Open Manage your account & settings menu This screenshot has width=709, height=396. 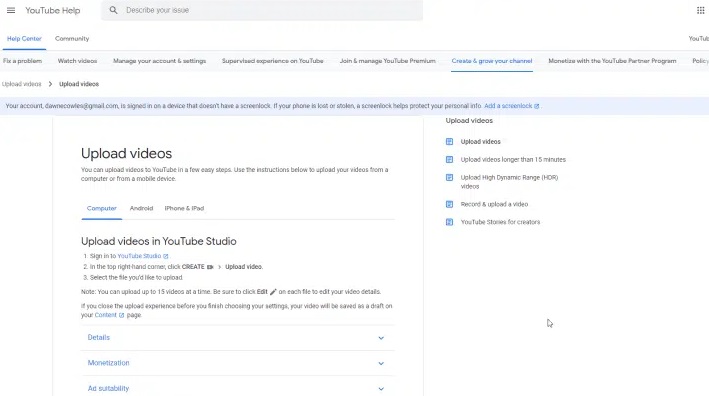[160, 61]
